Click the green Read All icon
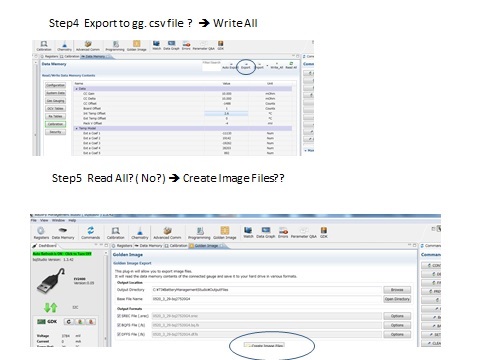This screenshot has height=360, width=480. click(291, 65)
